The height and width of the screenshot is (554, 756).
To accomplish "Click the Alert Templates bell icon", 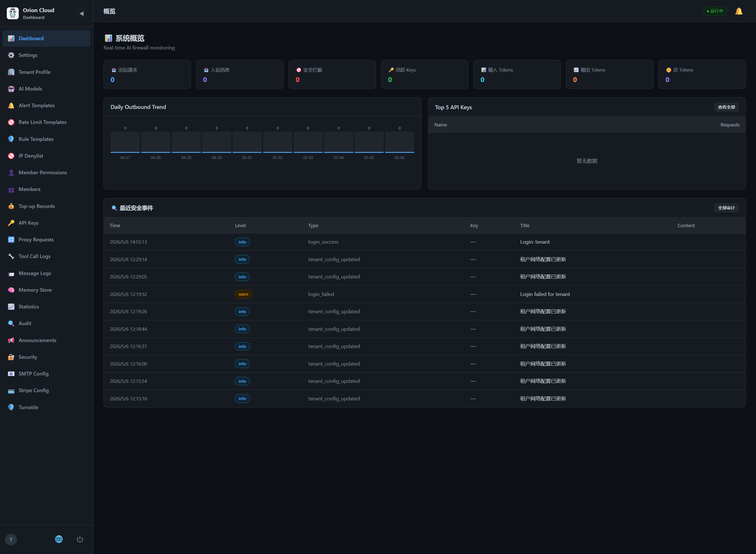I will 11,106.
